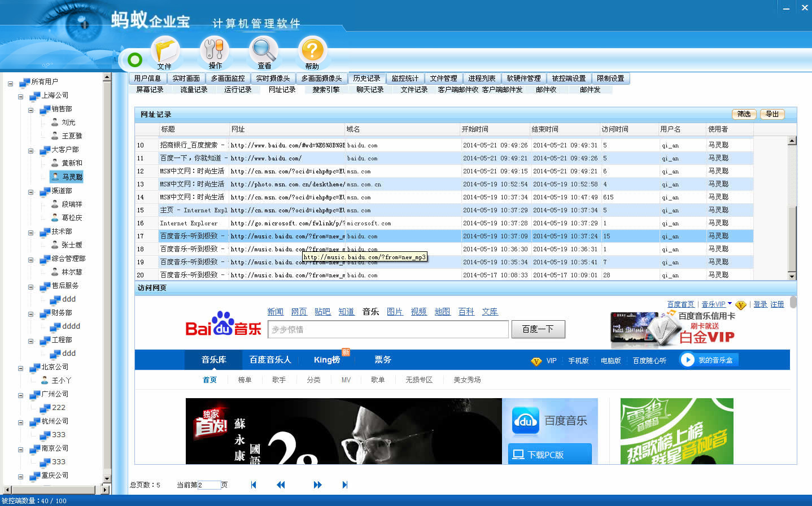Open the 文件 folder toolbar icon
The height and width of the screenshot is (506, 812).
(165, 51)
